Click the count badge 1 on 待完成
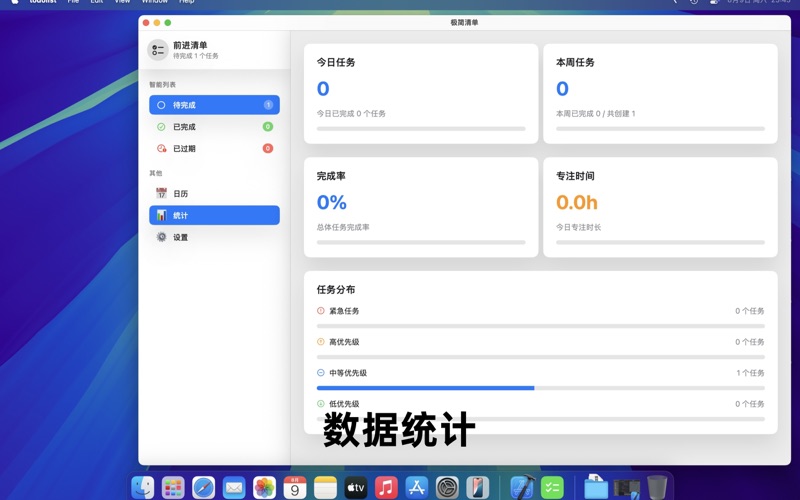800x500 pixels. (268, 105)
